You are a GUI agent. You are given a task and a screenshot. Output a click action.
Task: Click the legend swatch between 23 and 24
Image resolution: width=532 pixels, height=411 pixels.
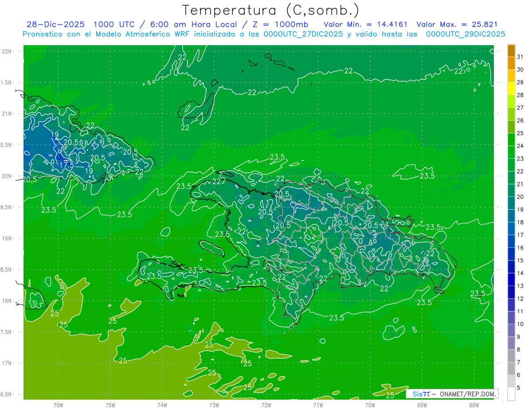pos(511,153)
